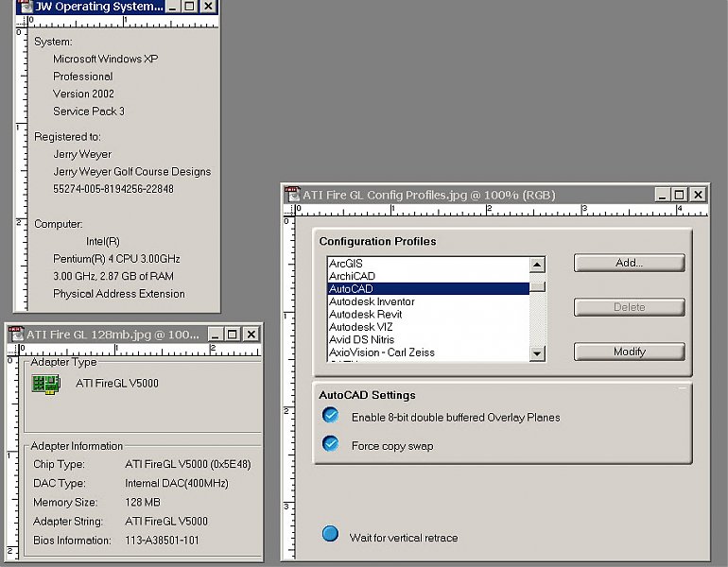
Task: Minimize the ATI Fire GL Config Profiles window
Action: [x=662, y=195]
